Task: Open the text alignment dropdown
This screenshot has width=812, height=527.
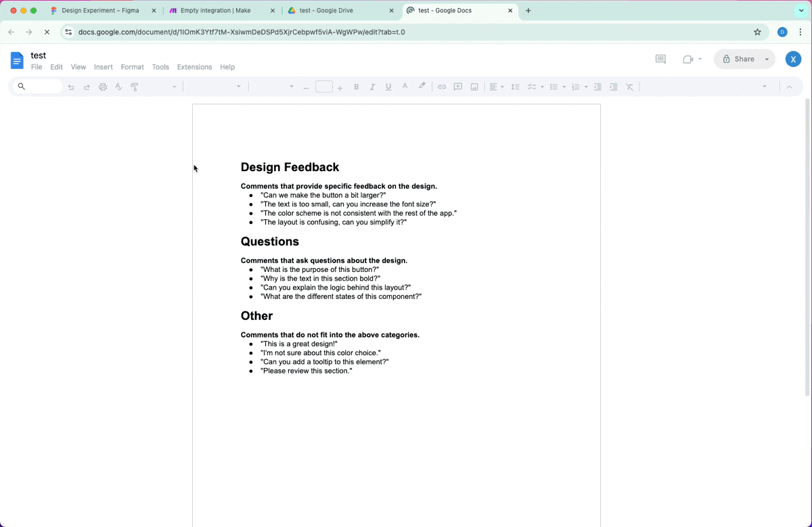Action: coord(501,87)
